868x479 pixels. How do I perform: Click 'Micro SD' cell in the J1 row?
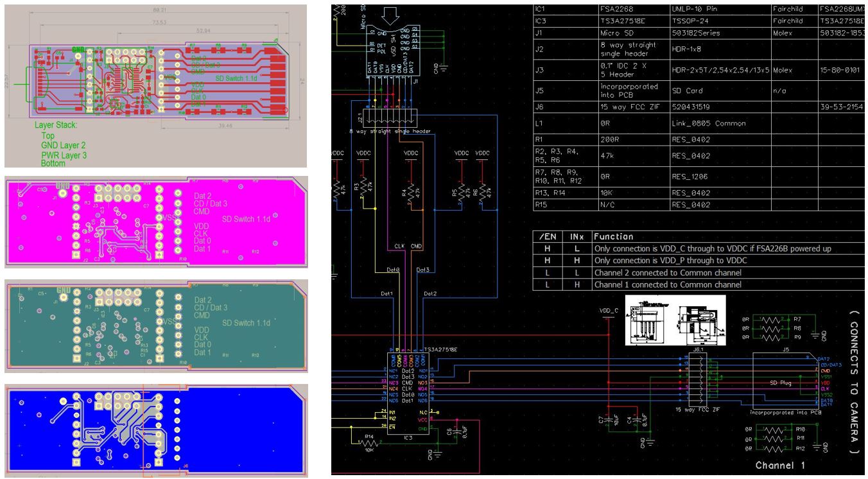tap(618, 33)
